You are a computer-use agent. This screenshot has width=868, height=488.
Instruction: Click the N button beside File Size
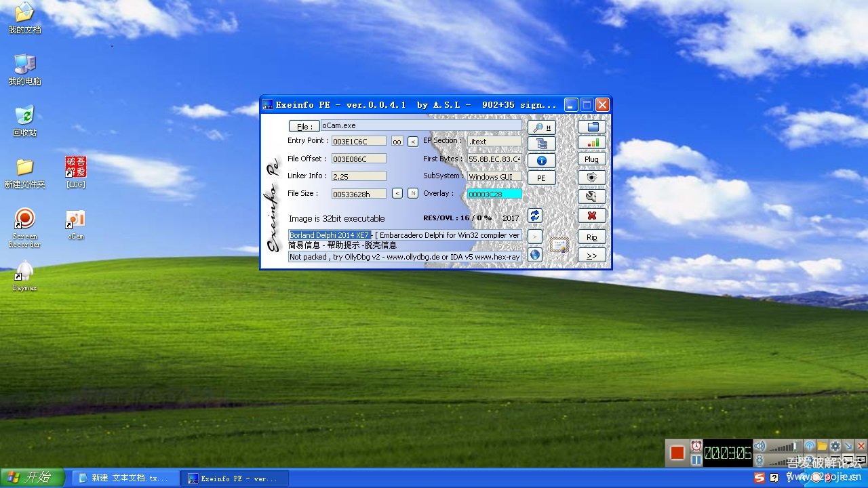(413, 193)
